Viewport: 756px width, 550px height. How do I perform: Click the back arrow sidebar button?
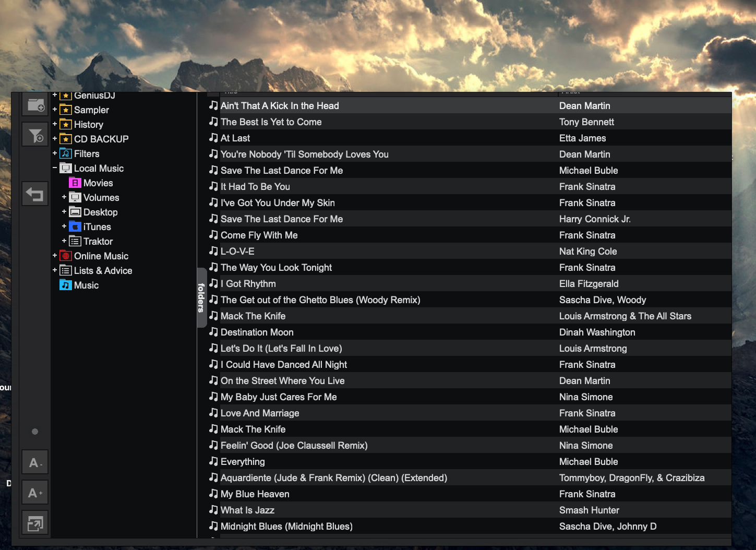[35, 194]
